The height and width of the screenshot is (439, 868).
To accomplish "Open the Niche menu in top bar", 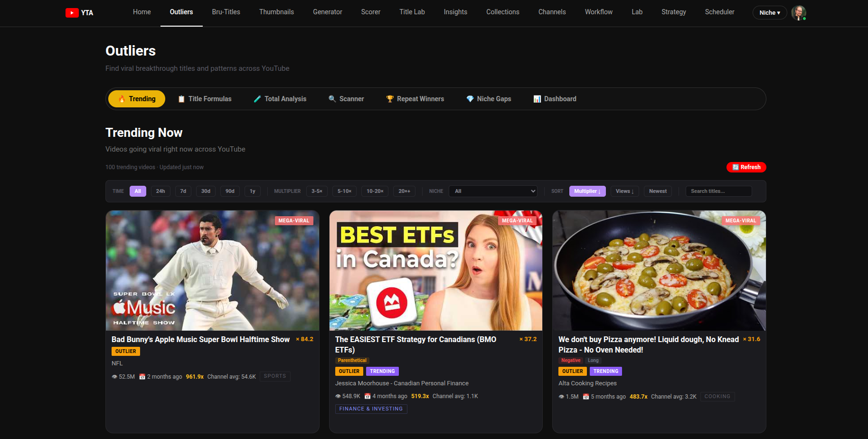I will pos(769,13).
